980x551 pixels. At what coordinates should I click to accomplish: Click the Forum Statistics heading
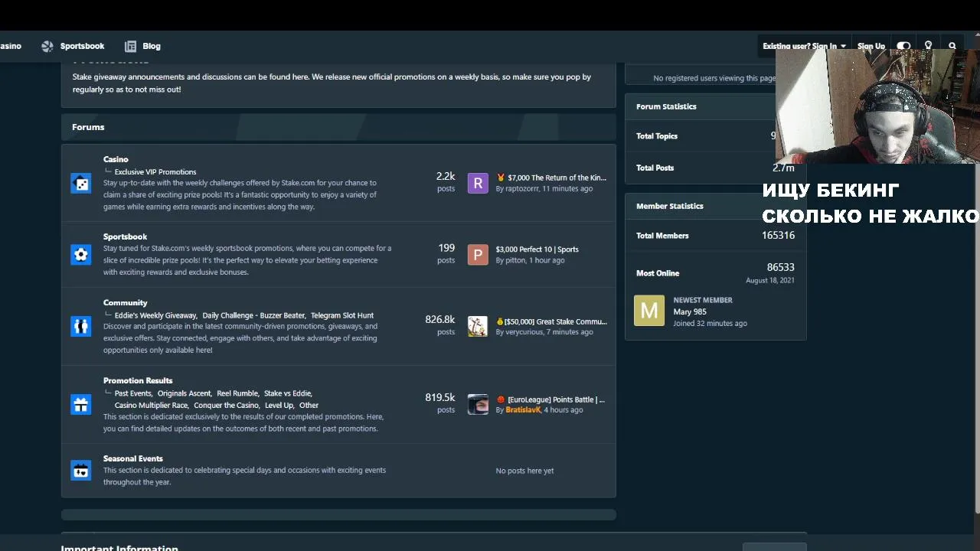coord(666,106)
